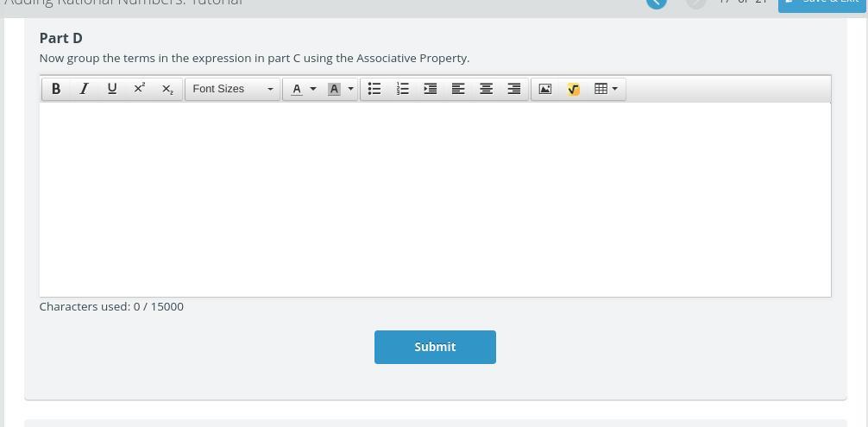Screen dimensions: 868x427
Task: Click the 'Characters used: 0 / 15000' counter
Action: pos(111,306)
